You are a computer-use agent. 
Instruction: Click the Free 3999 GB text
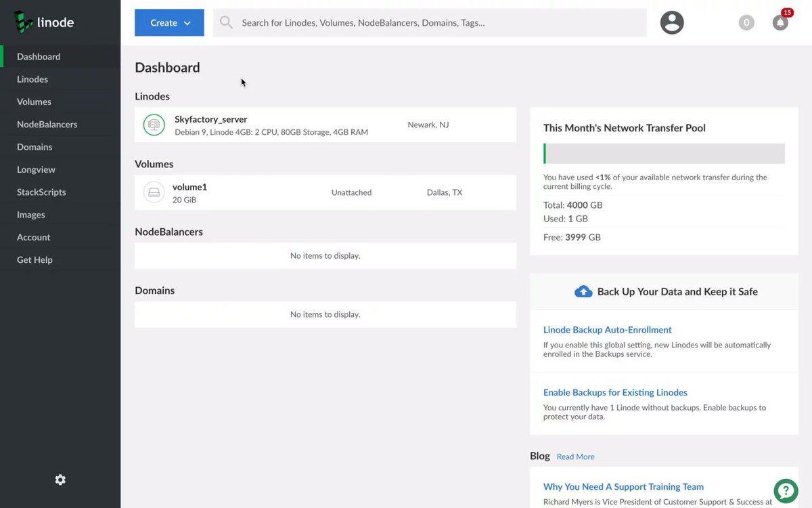click(x=572, y=237)
